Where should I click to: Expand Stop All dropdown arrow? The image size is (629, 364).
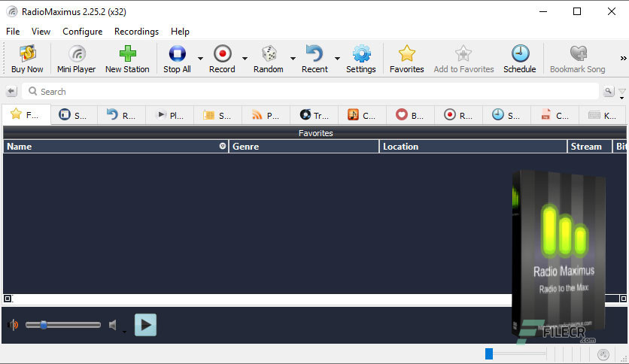pos(200,59)
